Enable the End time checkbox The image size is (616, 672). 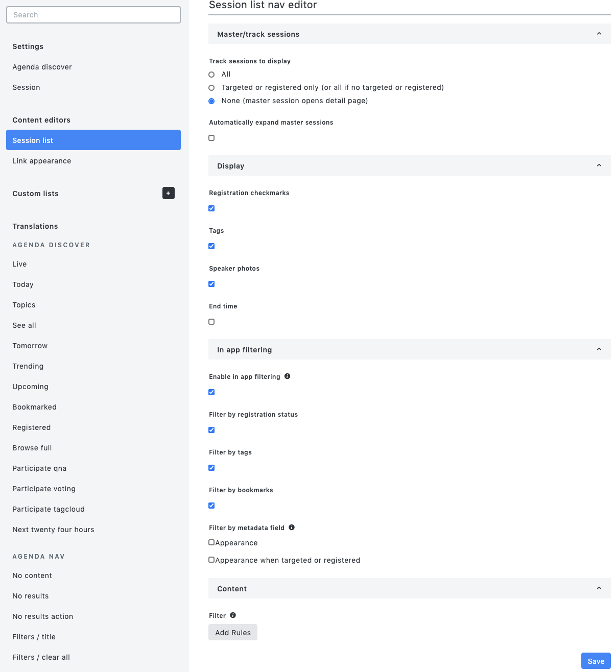pos(211,322)
